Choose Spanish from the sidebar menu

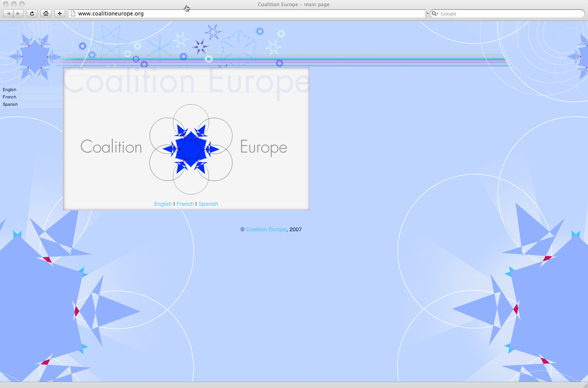click(10, 104)
